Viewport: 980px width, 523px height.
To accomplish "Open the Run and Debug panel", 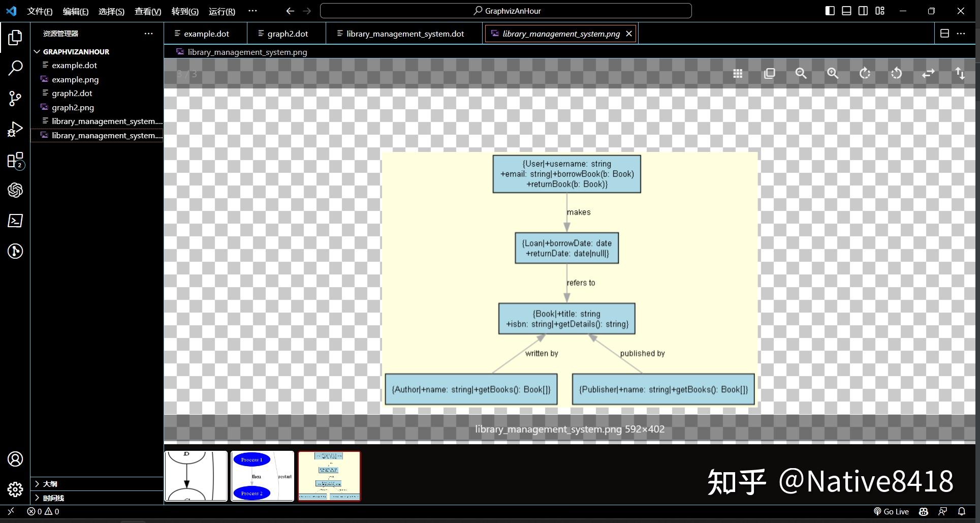I will click(15, 129).
